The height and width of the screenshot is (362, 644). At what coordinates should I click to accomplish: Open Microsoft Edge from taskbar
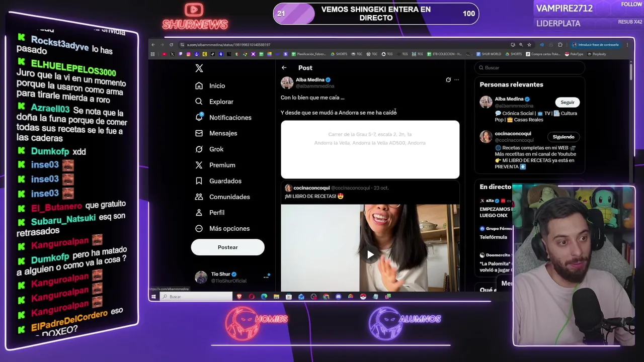pos(264,297)
